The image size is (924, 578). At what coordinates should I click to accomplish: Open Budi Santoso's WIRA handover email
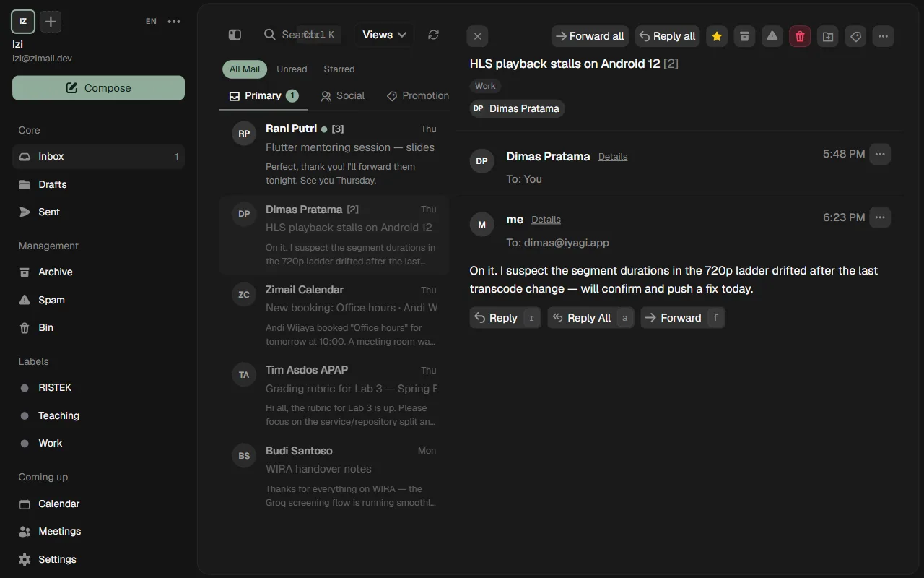coord(334,477)
